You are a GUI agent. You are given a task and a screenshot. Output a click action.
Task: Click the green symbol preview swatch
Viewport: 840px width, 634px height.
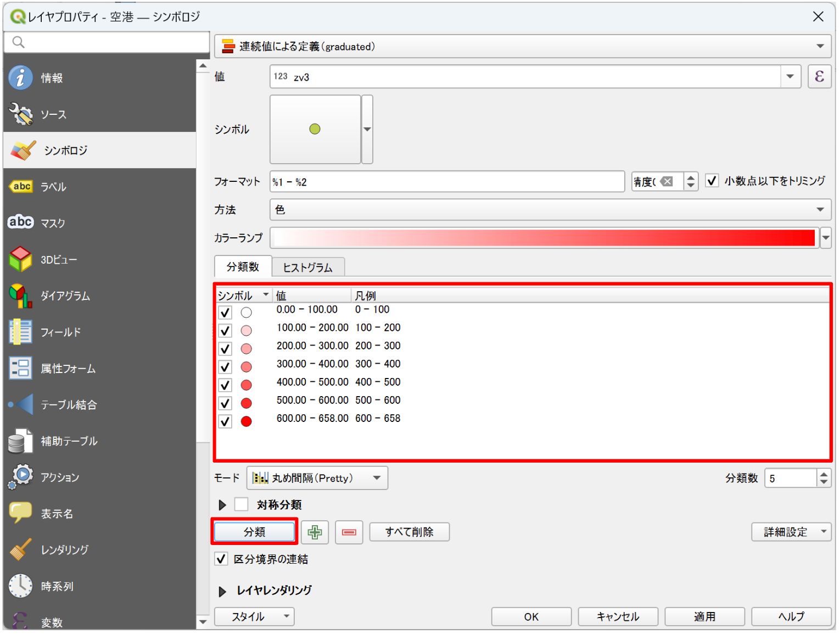(x=315, y=129)
